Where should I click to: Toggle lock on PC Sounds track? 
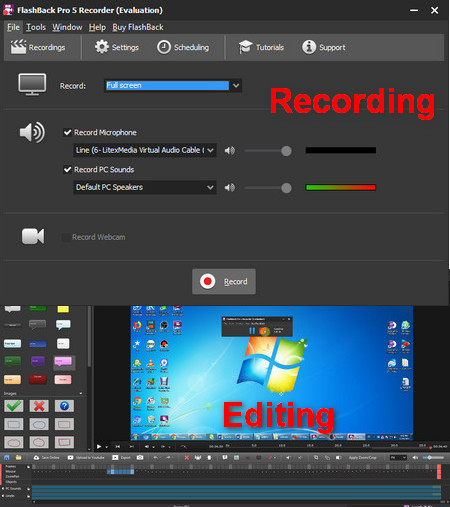(29, 489)
